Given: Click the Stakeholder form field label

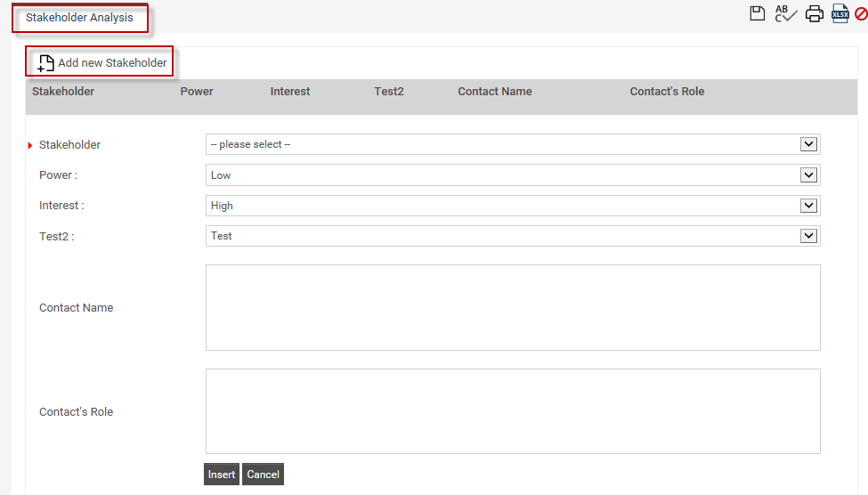Looking at the screenshot, I should (x=69, y=145).
